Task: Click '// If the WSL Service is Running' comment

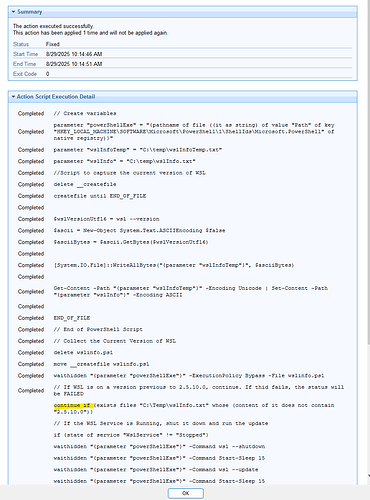Action: click(x=161, y=423)
